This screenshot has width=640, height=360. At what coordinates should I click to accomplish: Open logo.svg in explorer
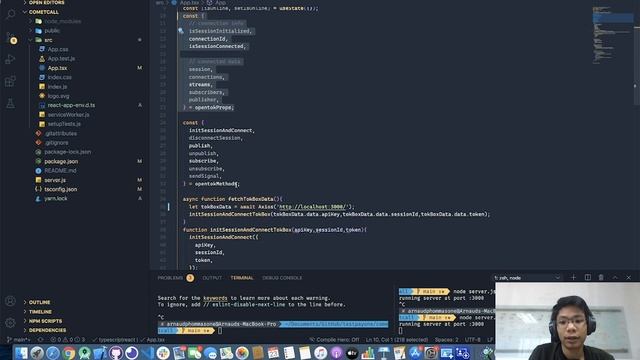coord(58,96)
